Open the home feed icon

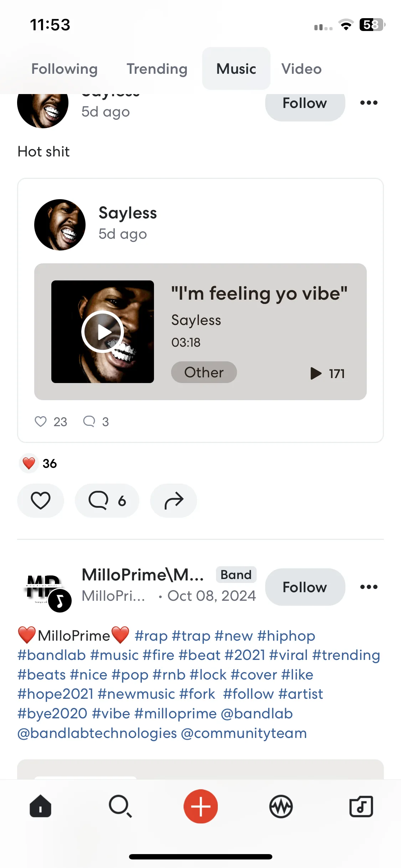[x=40, y=806]
